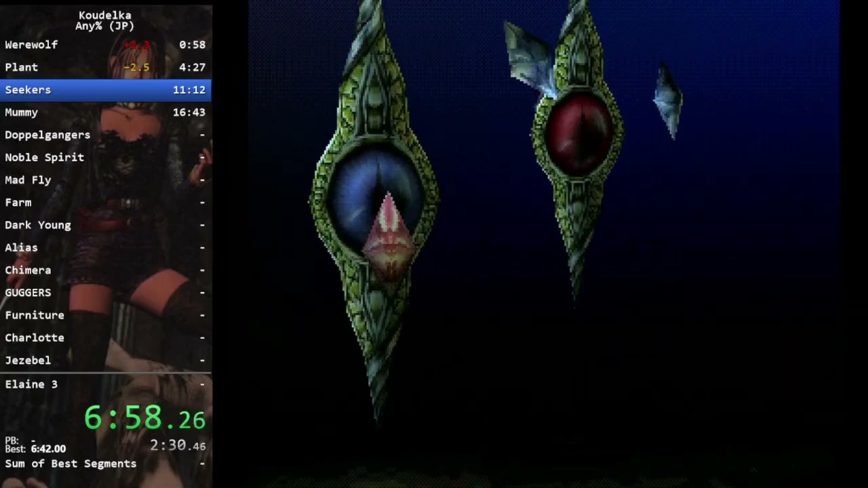Image resolution: width=868 pixels, height=488 pixels.
Task: Select the Farm split row
Action: (x=106, y=202)
